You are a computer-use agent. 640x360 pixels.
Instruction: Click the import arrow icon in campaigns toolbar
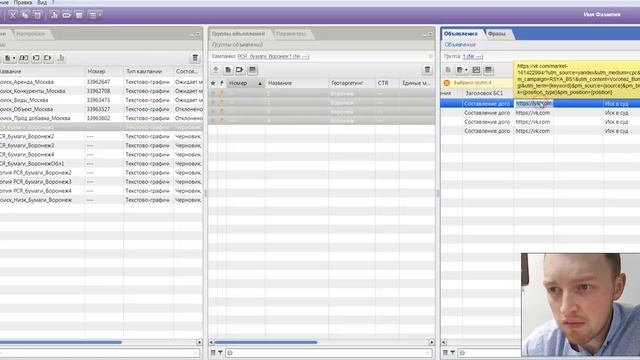point(36,58)
